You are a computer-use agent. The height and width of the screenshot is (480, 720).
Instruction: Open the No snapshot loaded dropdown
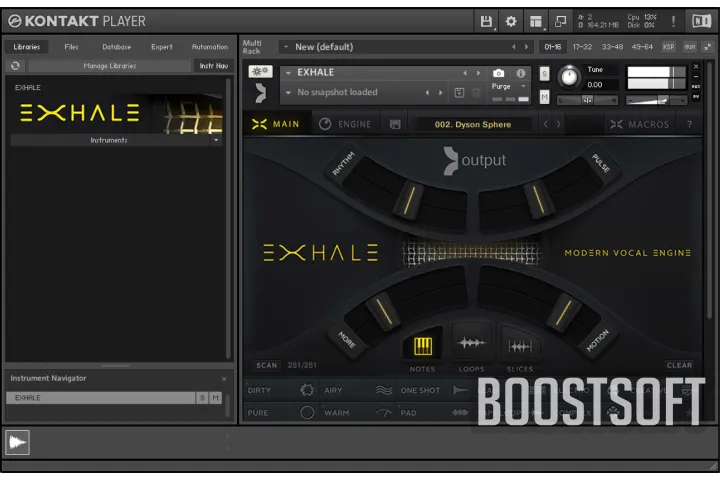[x=288, y=93]
